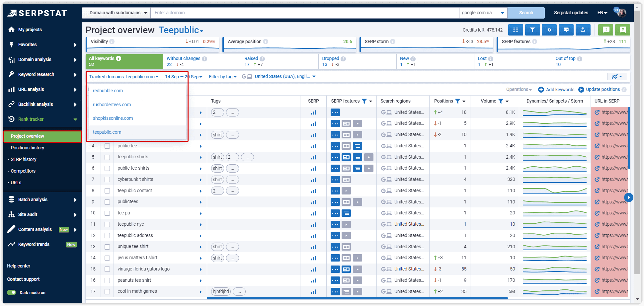Click SERP column chart icon for public tee

[313, 146]
